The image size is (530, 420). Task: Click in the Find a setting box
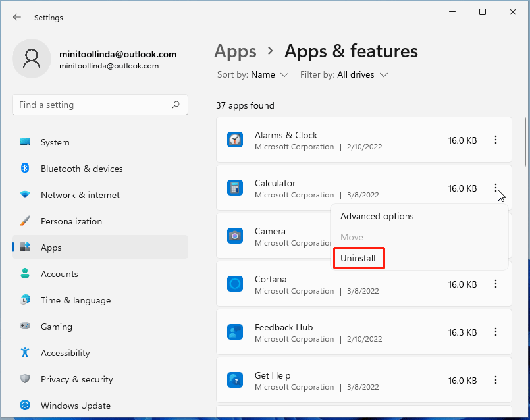(100, 105)
